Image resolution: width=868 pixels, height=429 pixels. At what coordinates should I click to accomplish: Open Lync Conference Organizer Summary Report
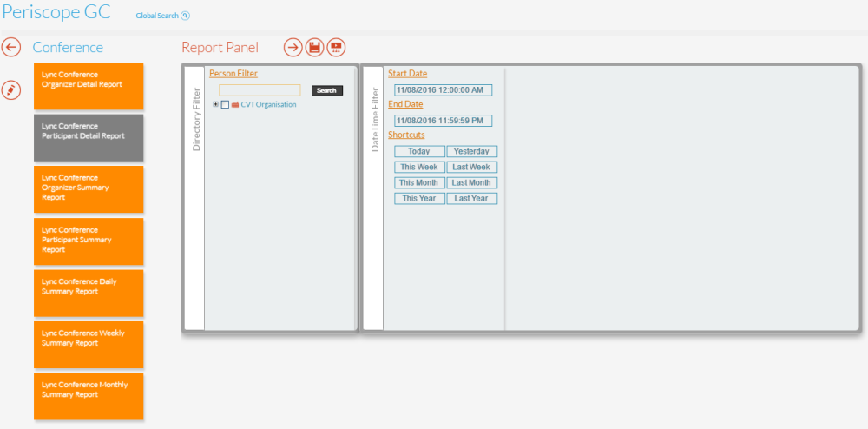(x=89, y=189)
